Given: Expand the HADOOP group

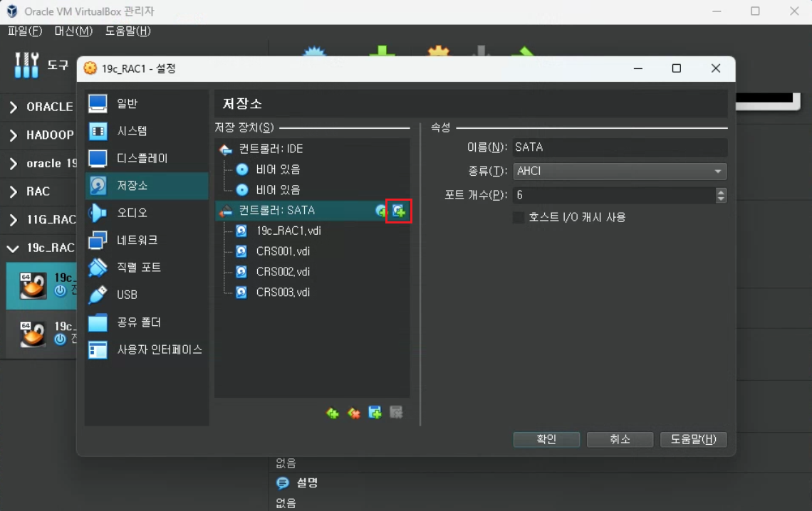Looking at the screenshot, I should click(x=14, y=135).
